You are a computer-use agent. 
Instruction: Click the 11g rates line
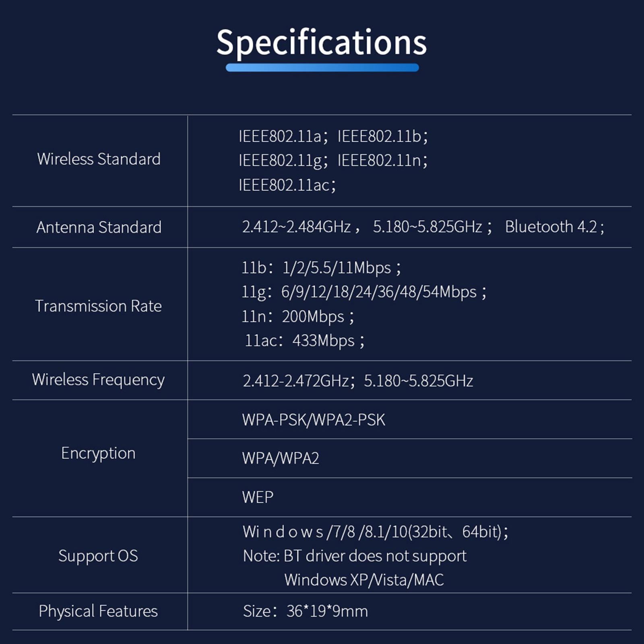pos(363,292)
